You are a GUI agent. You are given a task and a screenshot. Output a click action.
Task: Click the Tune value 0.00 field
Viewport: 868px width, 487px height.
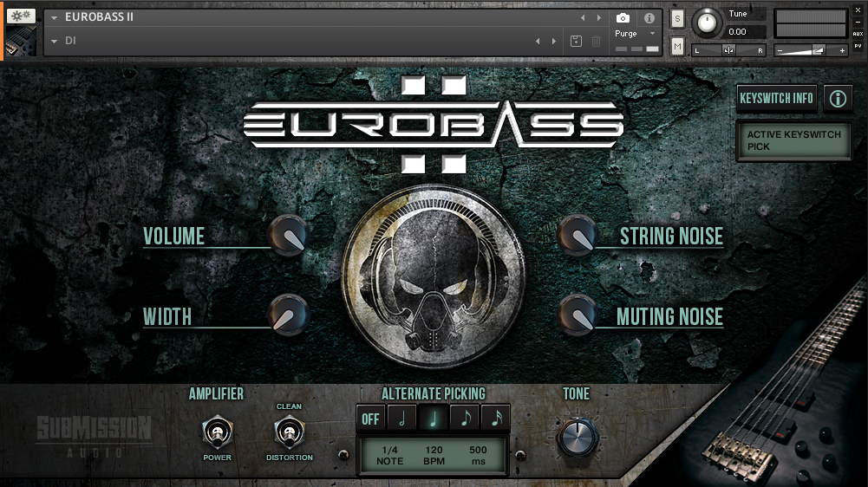click(x=746, y=32)
